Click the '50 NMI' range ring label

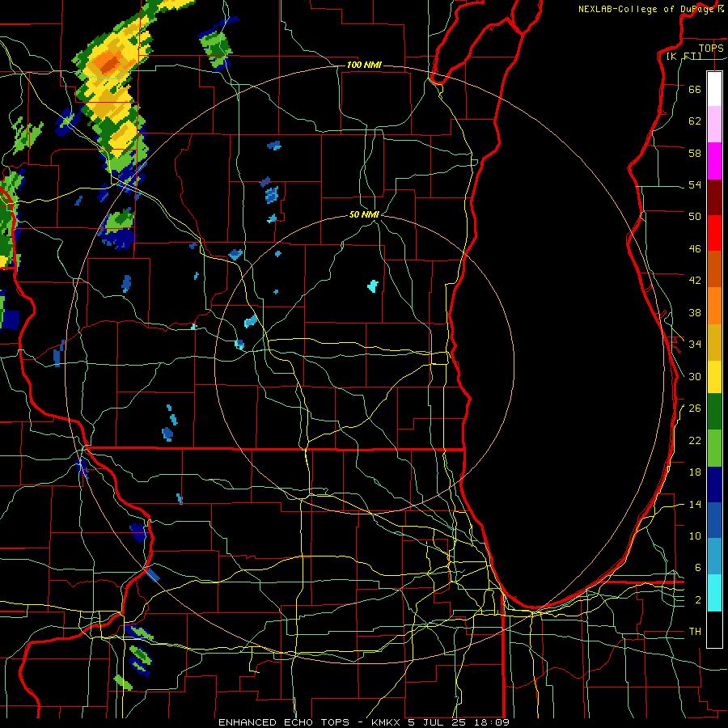tap(364, 214)
